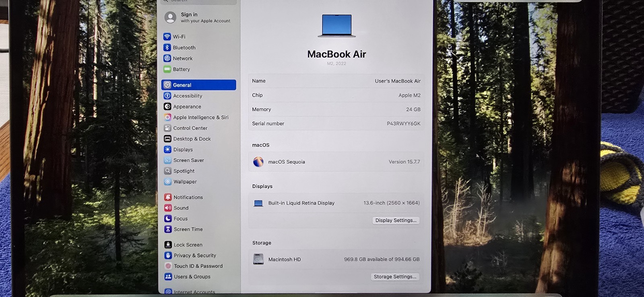Click the Built-in Liquid Retina Display label

pyautogui.click(x=301, y=203)
